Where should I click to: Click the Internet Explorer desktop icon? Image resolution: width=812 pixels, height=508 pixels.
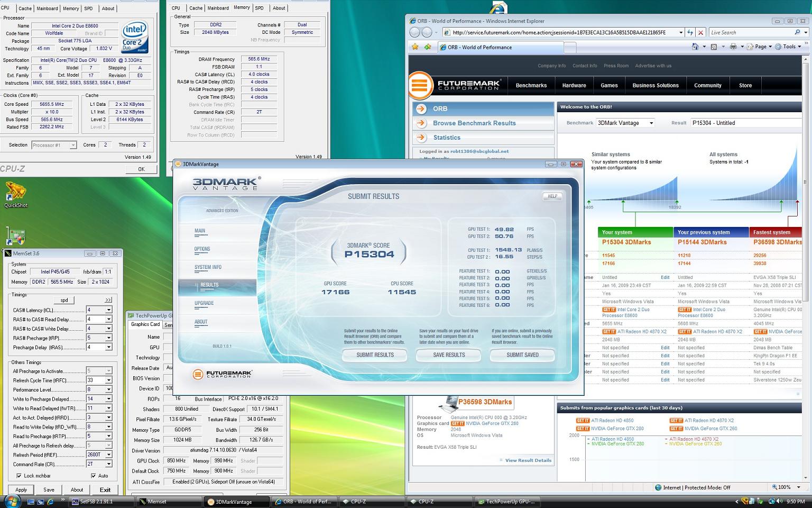point(499,7)
